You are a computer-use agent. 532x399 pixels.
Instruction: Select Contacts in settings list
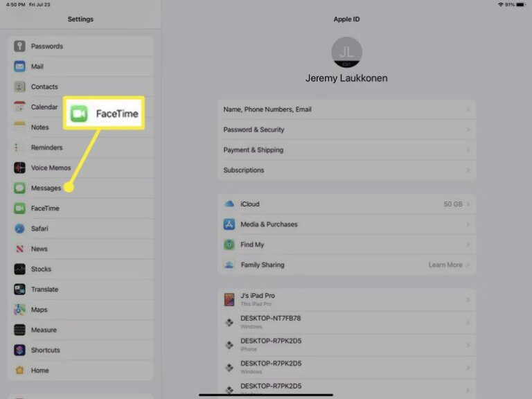[81, 87]
